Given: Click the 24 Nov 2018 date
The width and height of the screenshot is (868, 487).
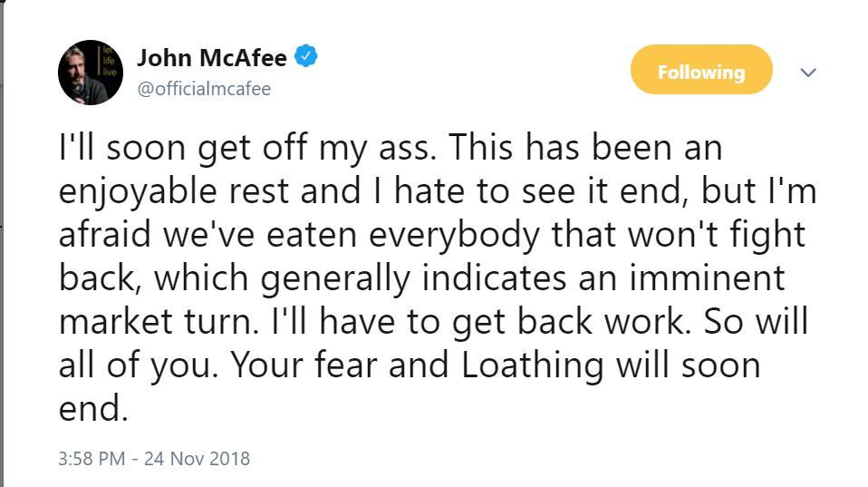Looking at the screenshot, I should click(x=198, y=459).
